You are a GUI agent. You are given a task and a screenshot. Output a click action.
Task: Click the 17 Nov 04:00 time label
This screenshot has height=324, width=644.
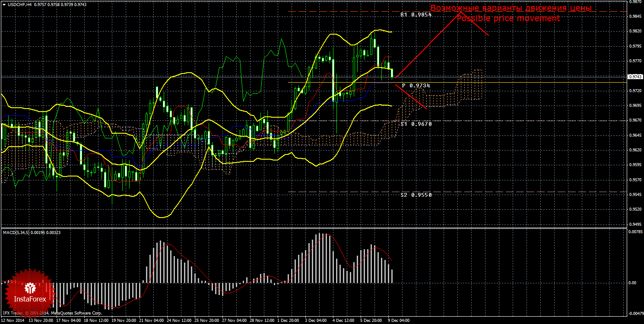(69, 321)
